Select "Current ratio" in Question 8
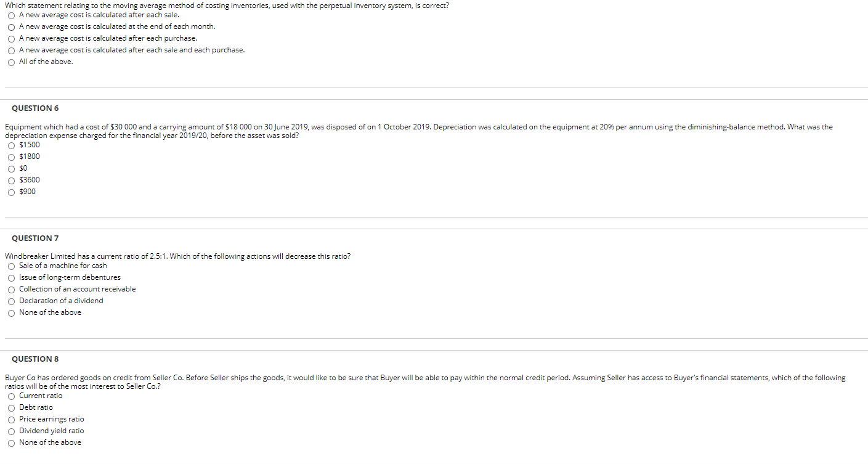 click(x=11, y=396)
